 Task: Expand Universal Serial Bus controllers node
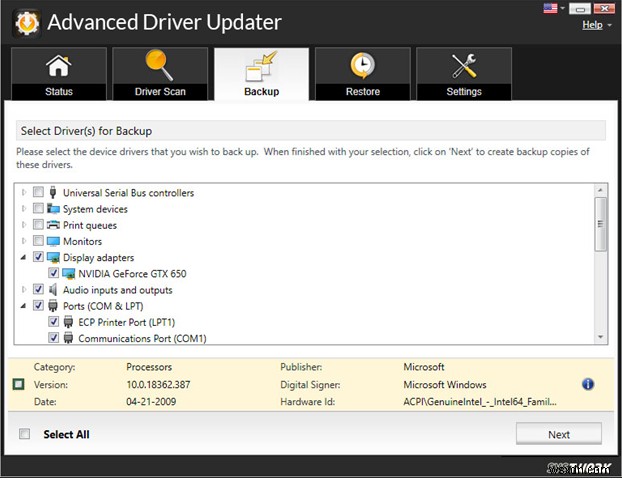tap(24, 193)
